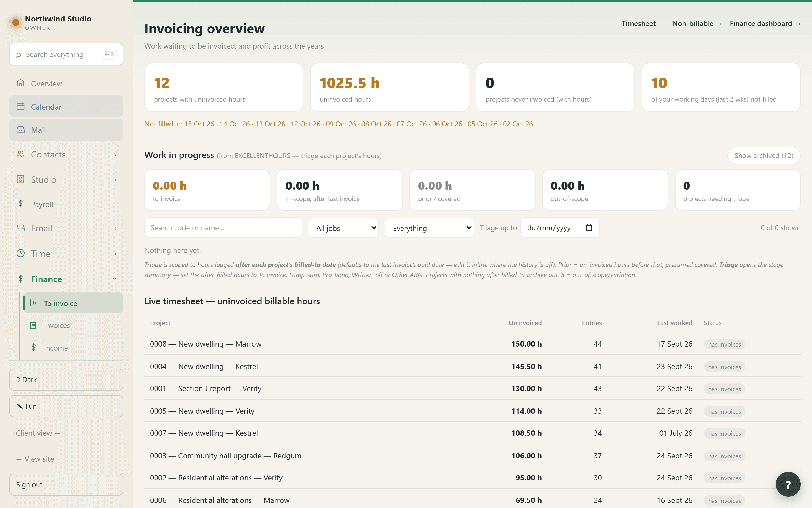Open the Everything filter dropdown
Viewport: 812px width, 508px height.
pyautogui.click(x=429, y=228)
